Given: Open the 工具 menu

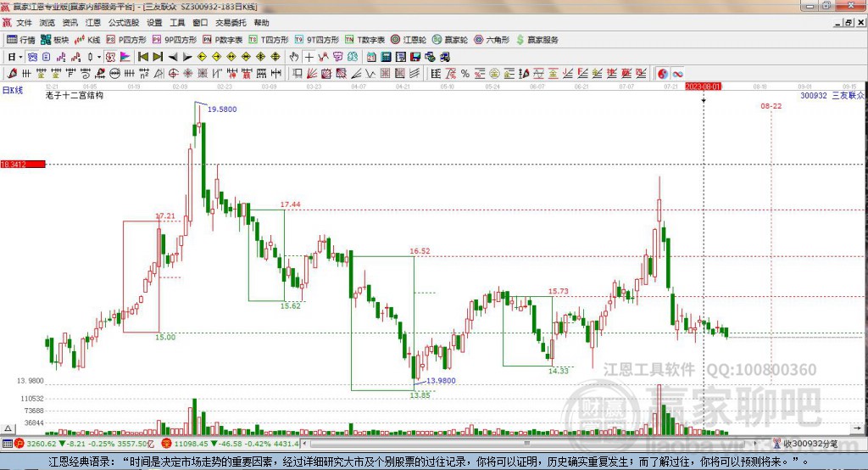Looking at the screenshot, I should 177,23.
